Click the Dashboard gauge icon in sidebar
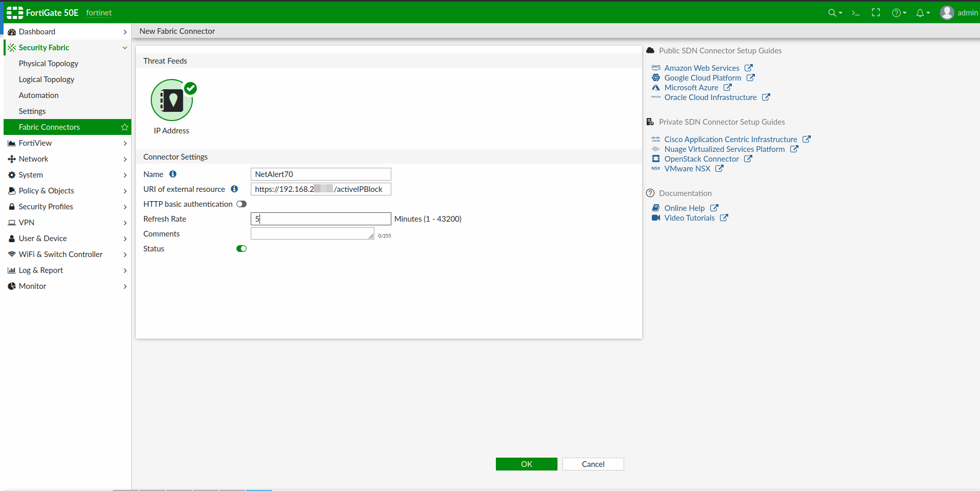The image size is (980, 491). click(12, 32)
